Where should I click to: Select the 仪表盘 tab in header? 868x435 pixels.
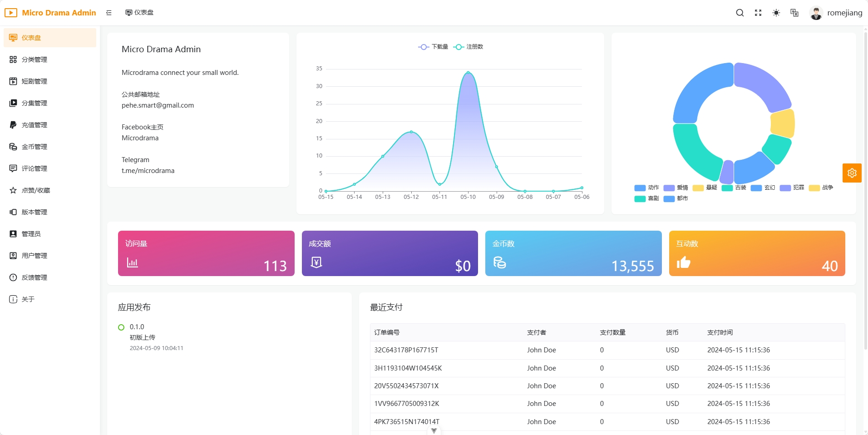tap(140, 13)
